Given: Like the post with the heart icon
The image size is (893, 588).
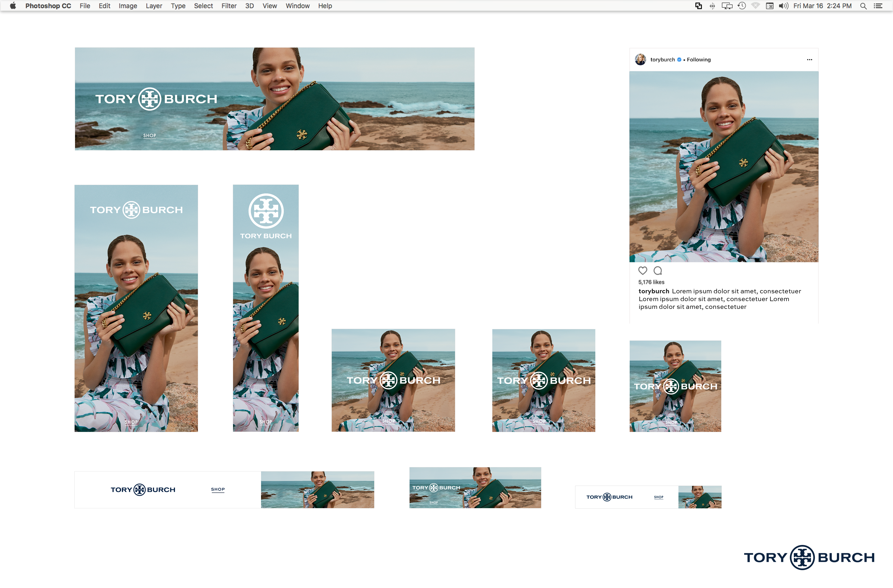Looking at the screenshot, I should 643,271.
